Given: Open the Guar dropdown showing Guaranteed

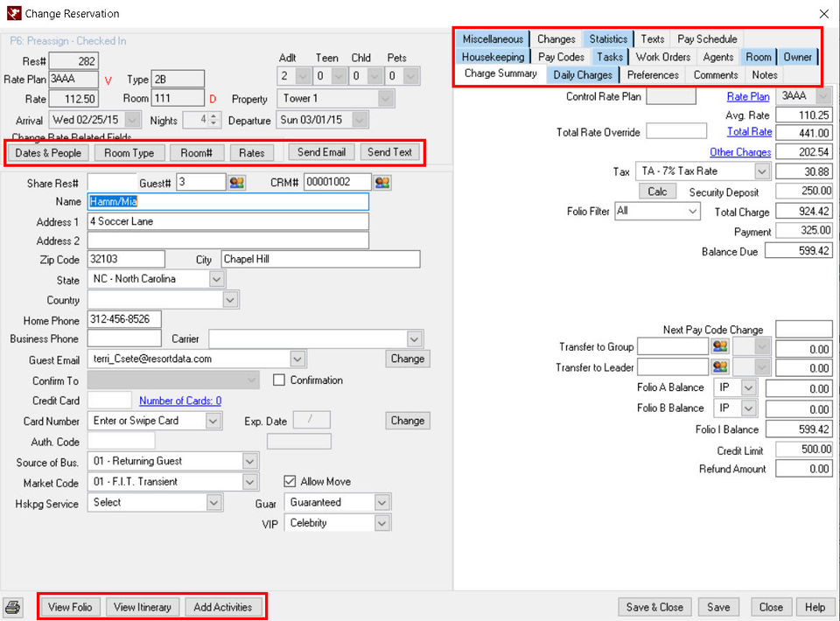Looking at the screenshot, I should (x=381, y=503).
